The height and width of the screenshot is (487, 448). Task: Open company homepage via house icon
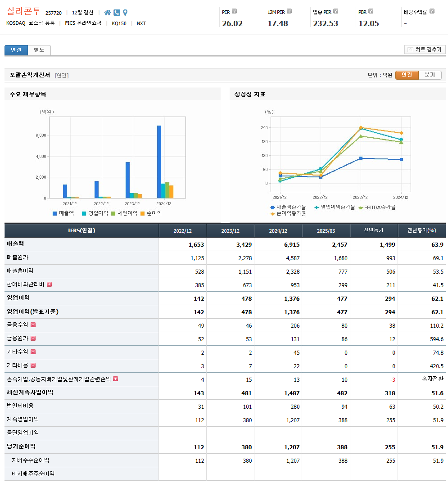coord(108,13)
